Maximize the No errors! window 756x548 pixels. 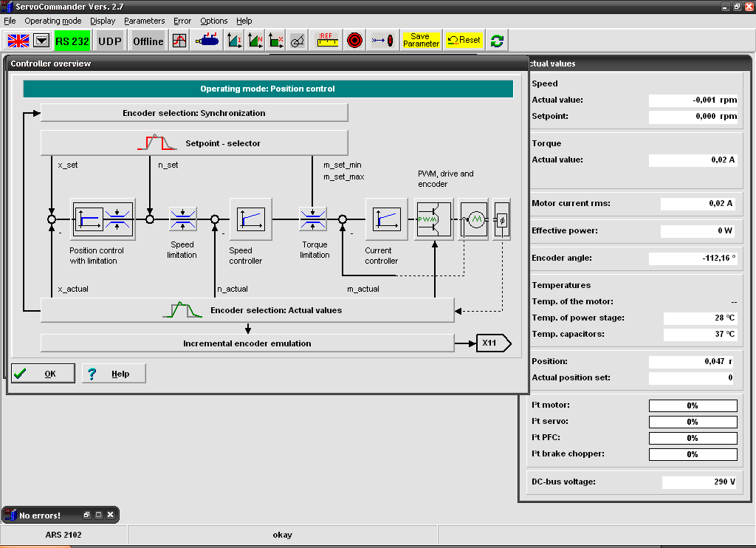[98, 515]
